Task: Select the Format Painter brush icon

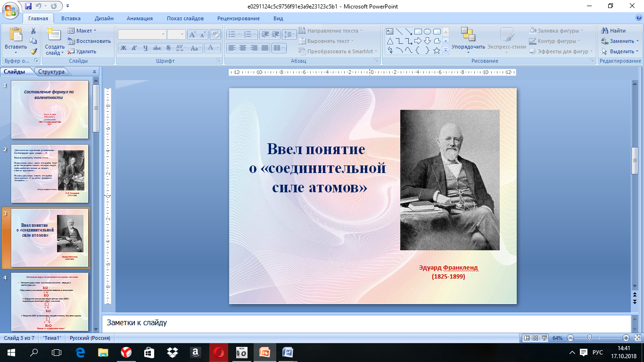Action: coord(33,51)
